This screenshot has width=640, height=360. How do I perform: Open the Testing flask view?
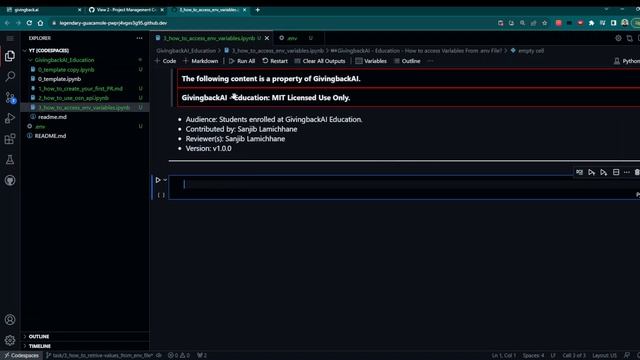click(x=10, y=160)
